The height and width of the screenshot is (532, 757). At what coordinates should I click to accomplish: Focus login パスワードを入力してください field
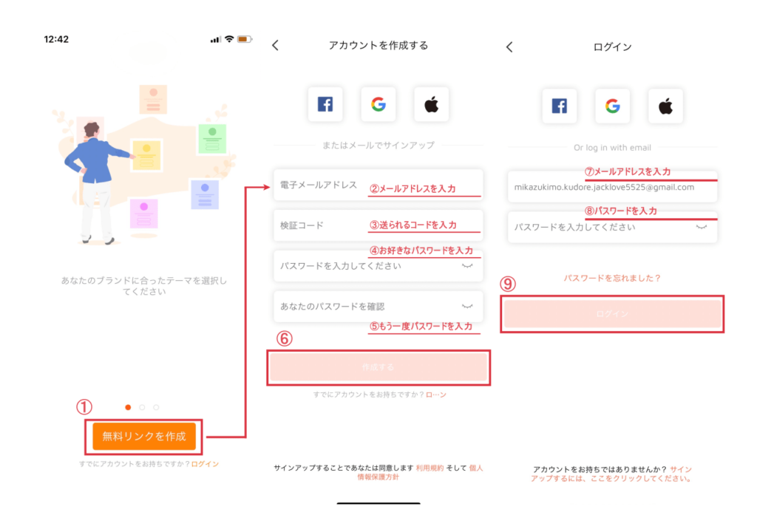612,227
